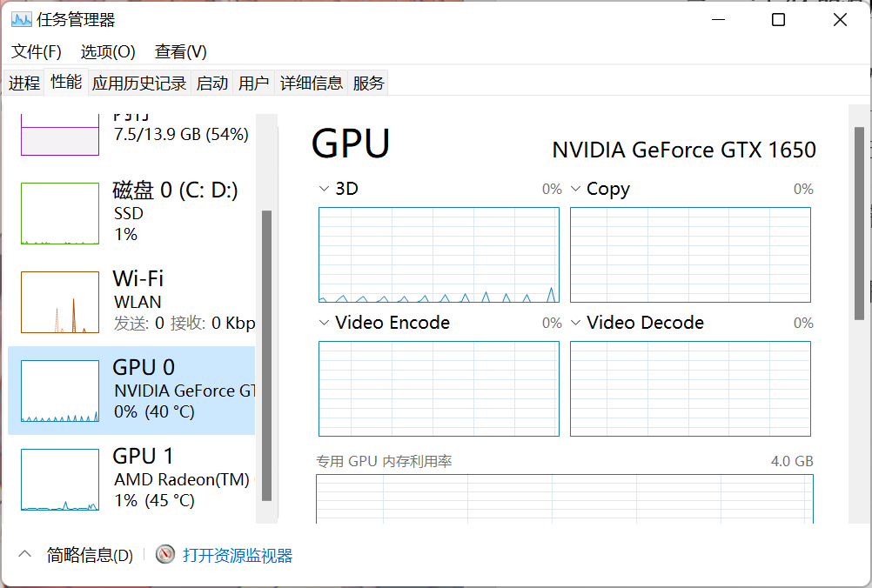Image resolution: width=872 pixels, height=588 pixels.
Task: Open the Copy graph dropdown
Action: pyautogui.click(x=575, y=189)
